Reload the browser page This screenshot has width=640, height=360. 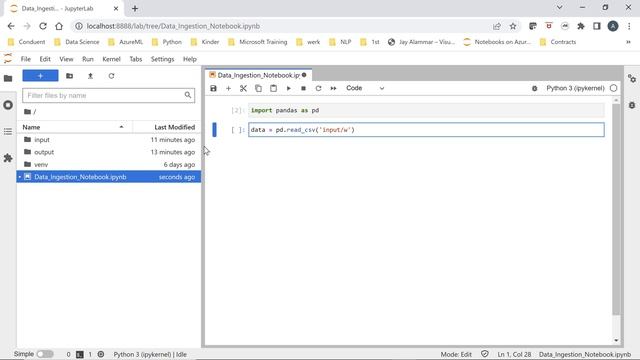coord(43,26)
